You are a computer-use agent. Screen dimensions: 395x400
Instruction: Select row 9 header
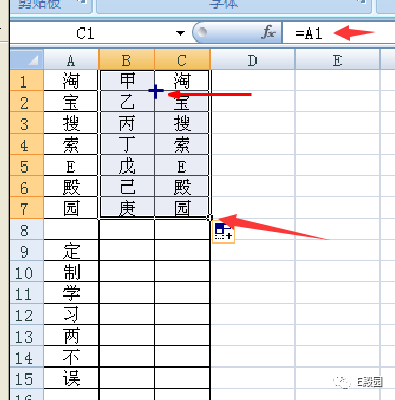point(27,251)
